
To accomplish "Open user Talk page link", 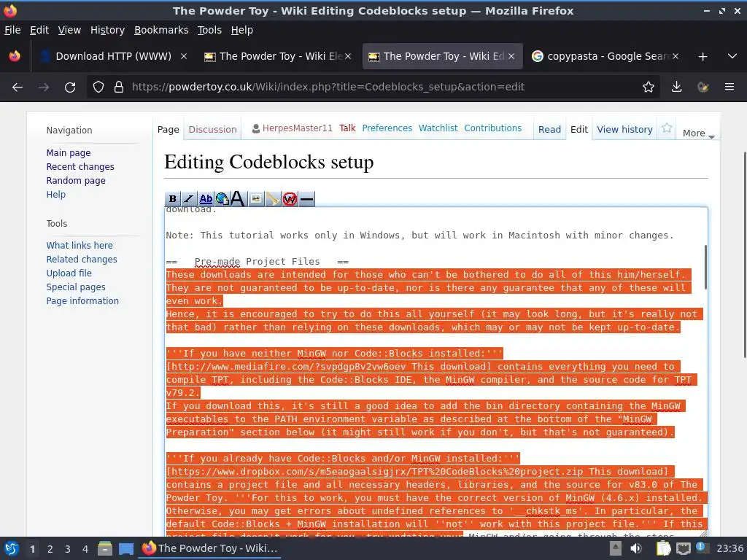I will 347,128.
